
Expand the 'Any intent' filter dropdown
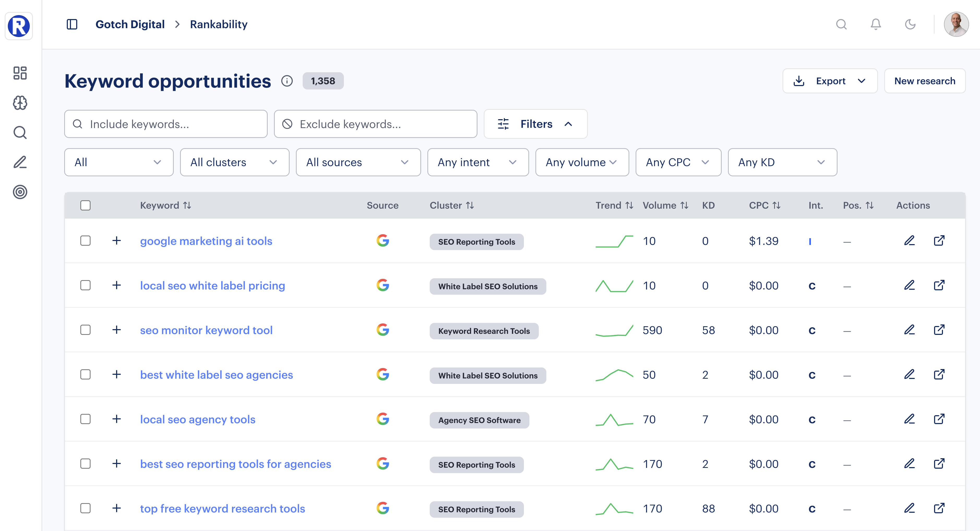point(478,162)
